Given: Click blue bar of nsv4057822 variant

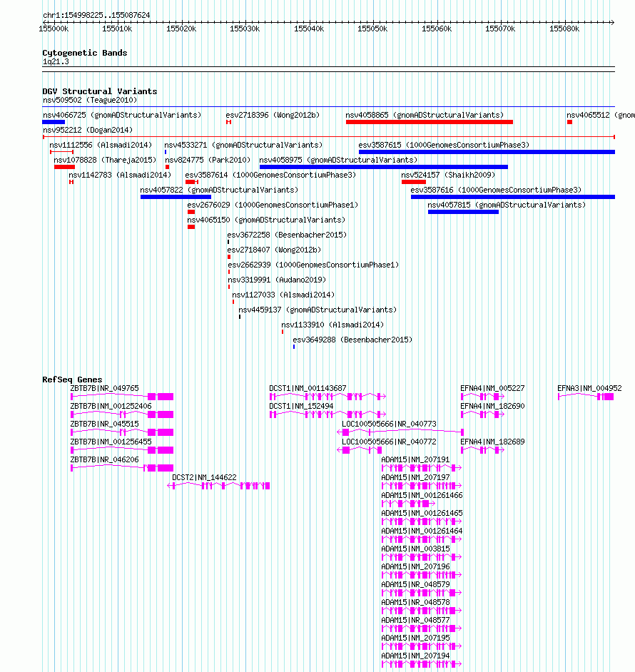Looking at the screenshot, I should click(x=176, y=197).
